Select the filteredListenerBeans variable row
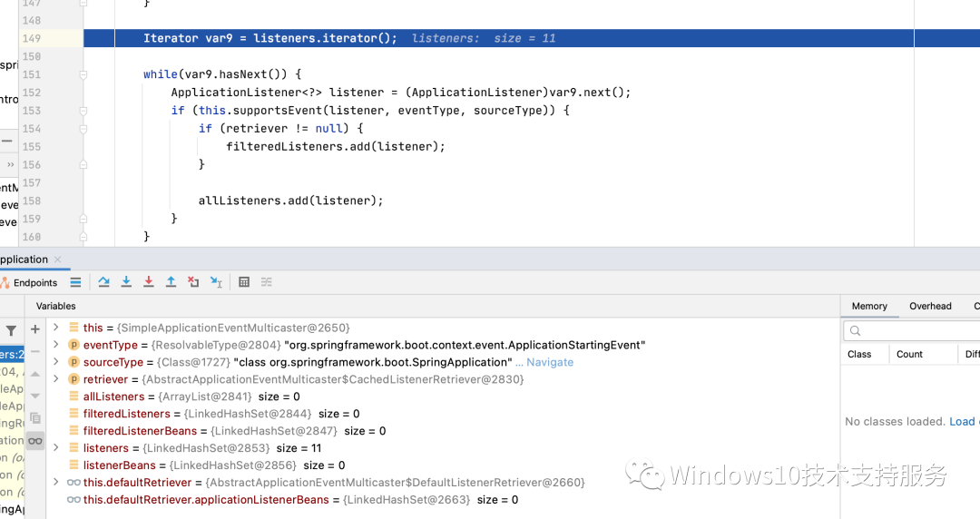The width and height of the screenshot is (980, 519). [443, 431]
